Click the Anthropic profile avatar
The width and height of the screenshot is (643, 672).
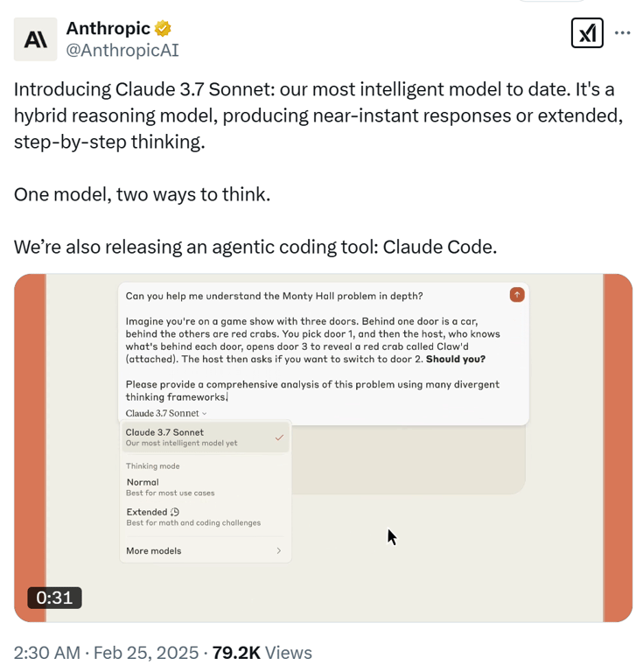pos(36,39)
